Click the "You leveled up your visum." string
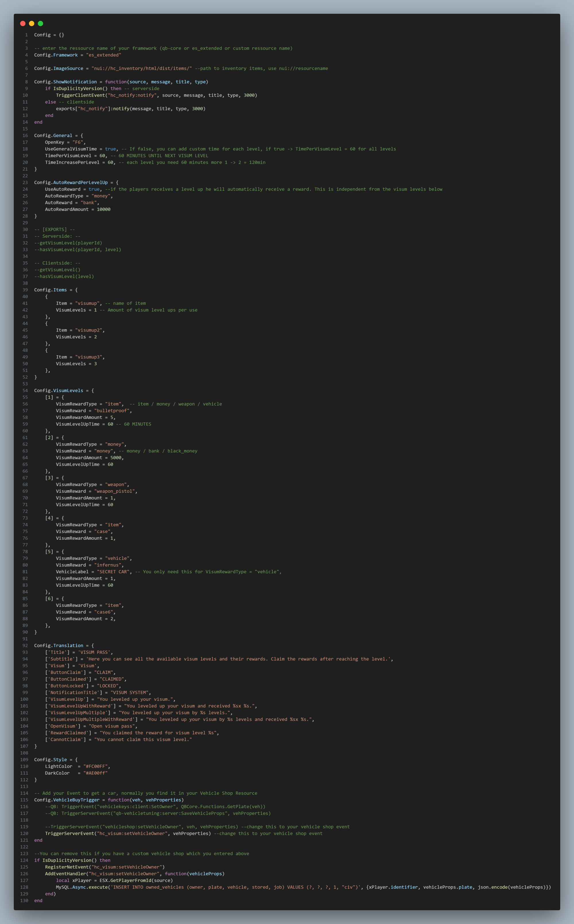574x924 pixels. click(135, 699)
